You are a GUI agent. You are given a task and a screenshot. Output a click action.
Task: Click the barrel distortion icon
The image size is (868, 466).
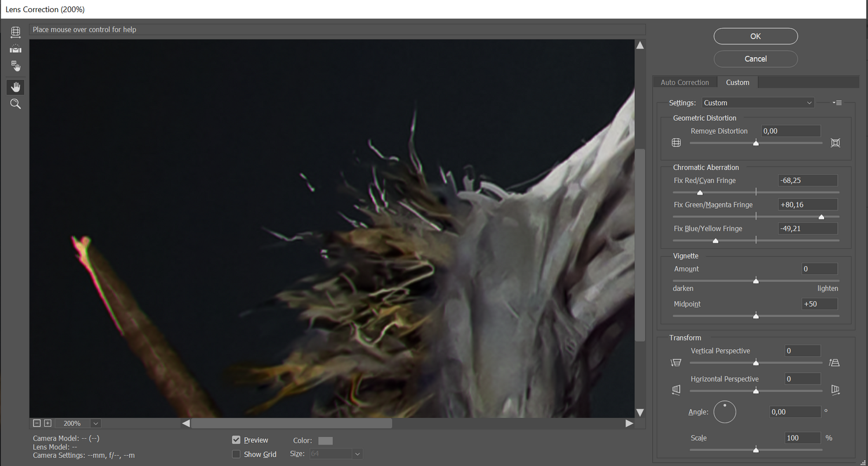coord(676,143)
